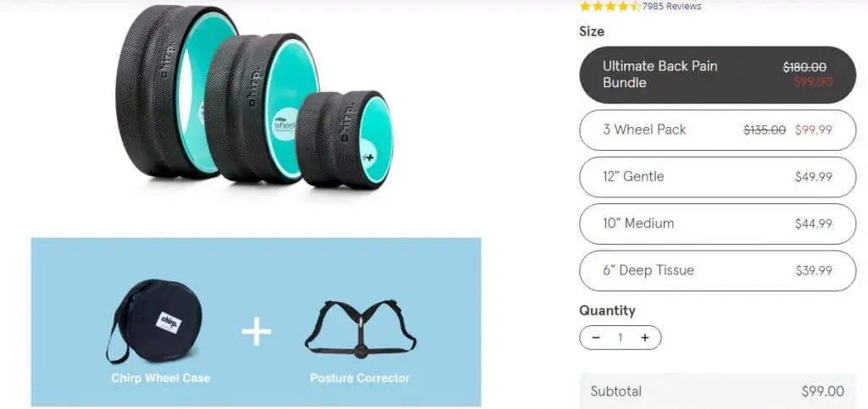Click the Subtotal $99.00 row

click(717, 391)
